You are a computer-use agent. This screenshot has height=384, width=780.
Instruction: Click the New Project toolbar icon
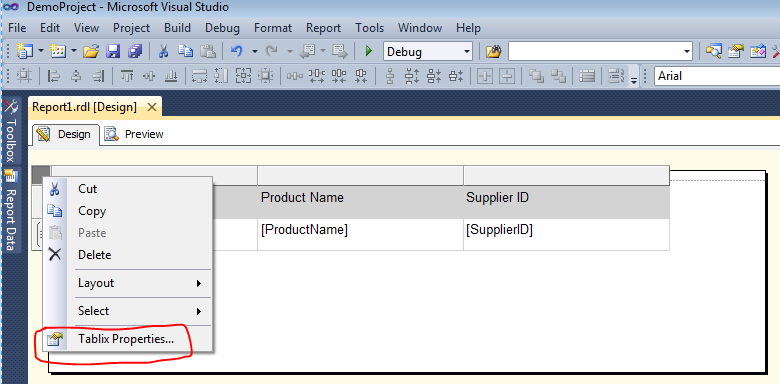(x=24, y=51)
